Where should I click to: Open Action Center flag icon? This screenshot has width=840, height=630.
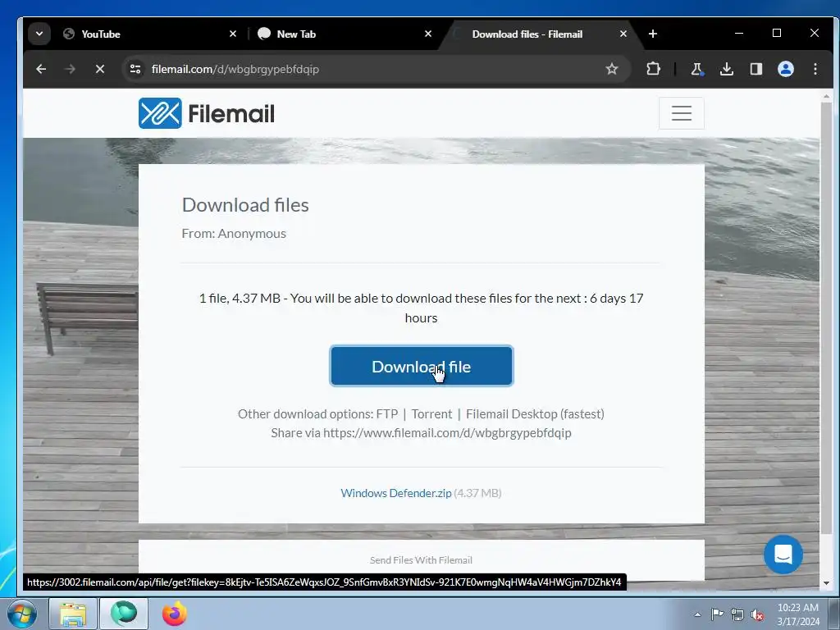click(x=717, y=614)
